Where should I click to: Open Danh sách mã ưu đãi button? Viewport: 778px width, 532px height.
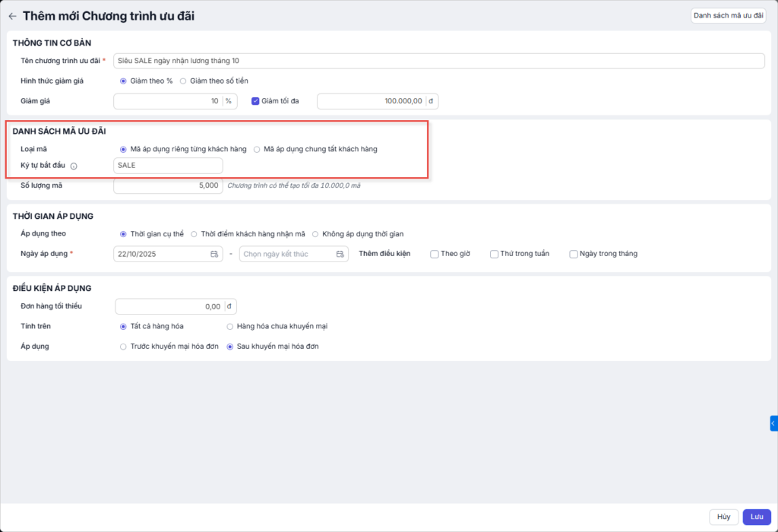click(x=727, y=15)
